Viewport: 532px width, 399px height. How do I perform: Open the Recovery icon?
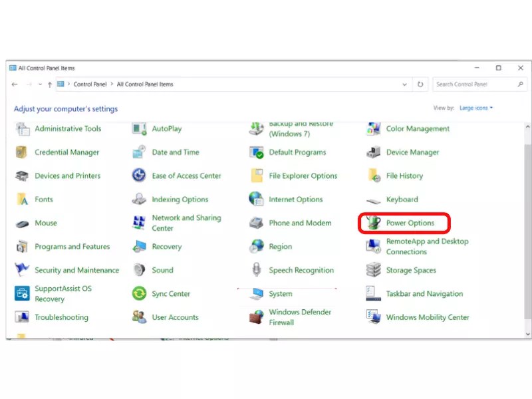tap(139, 246)
